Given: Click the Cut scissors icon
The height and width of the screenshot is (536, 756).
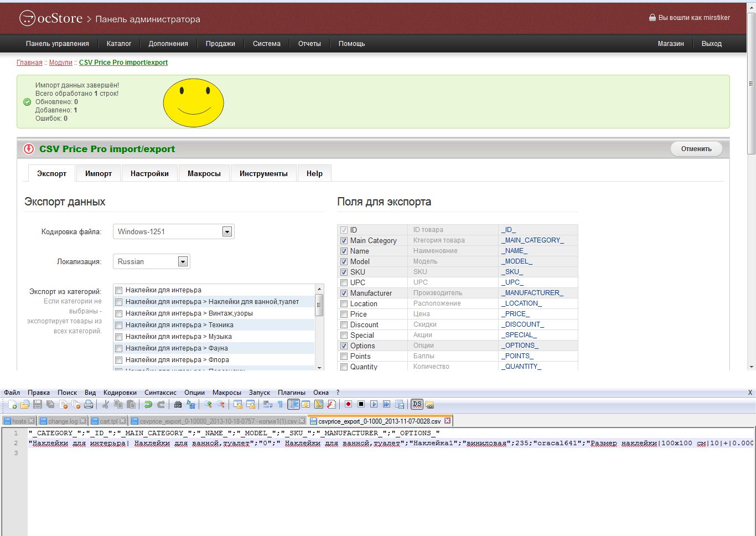Looking at the screenshot, I should coord(105,404).
